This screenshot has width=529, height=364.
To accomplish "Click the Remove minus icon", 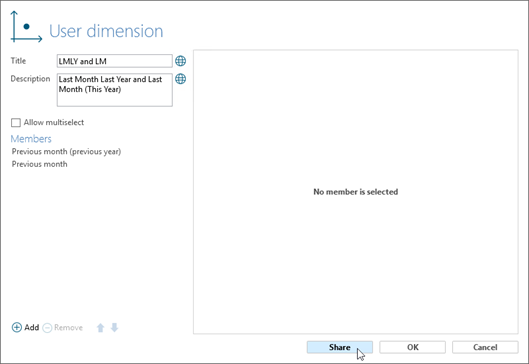I will (47, 328).
